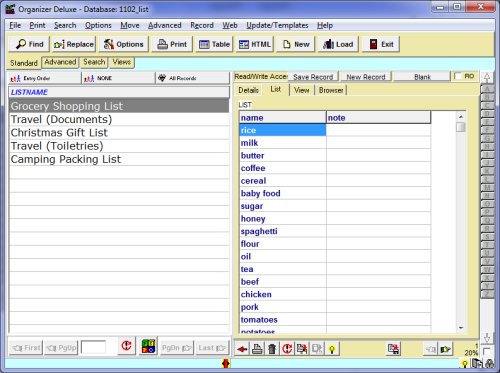The width and height of the screenshot is (500, 373).
Task: Create a New database from toolbar
Action: [x=296, y=44]
